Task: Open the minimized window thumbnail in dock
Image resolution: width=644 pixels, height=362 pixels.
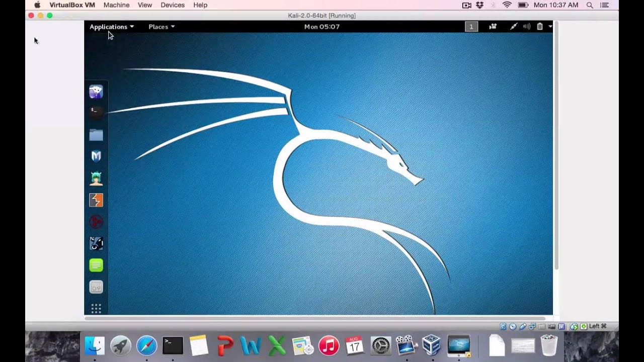Action: pos(523,346)
